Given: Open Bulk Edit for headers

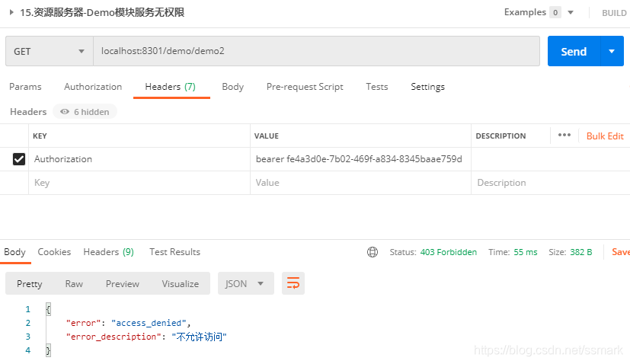Looking at the screenshot, I should click(x=605, y=136).
